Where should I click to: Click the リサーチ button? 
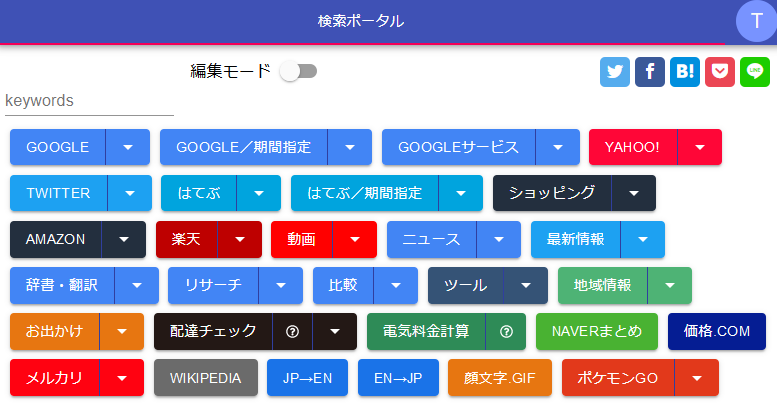[x=213, y=286]
